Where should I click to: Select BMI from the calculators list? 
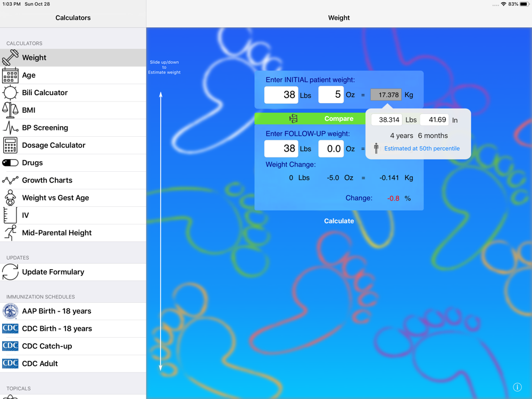click(73, 110)
